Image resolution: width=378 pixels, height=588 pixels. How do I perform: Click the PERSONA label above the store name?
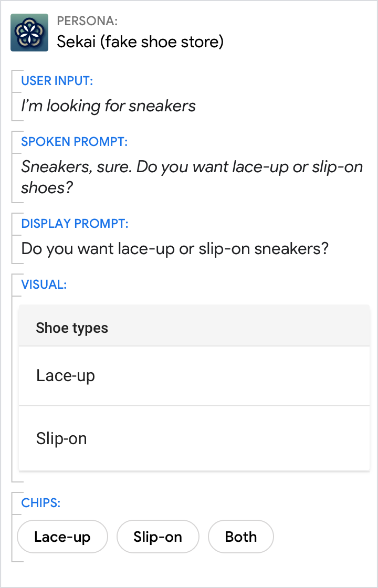pos(87,22)
